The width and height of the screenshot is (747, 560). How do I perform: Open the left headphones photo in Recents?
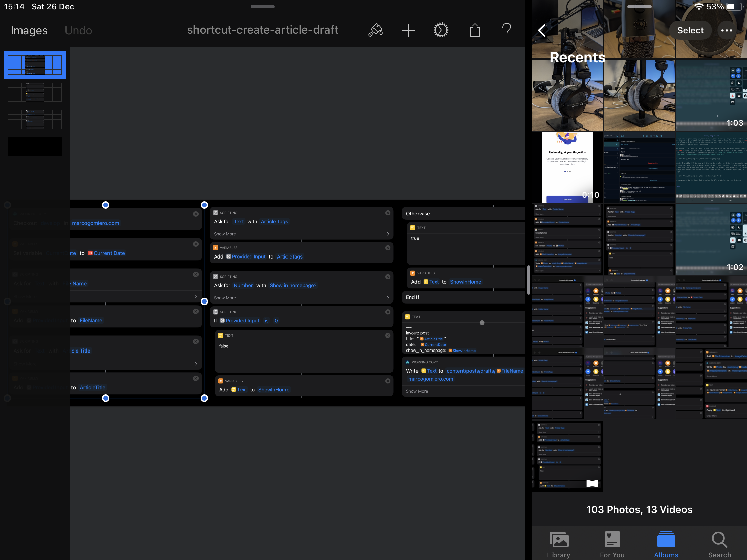coord(567,95)
